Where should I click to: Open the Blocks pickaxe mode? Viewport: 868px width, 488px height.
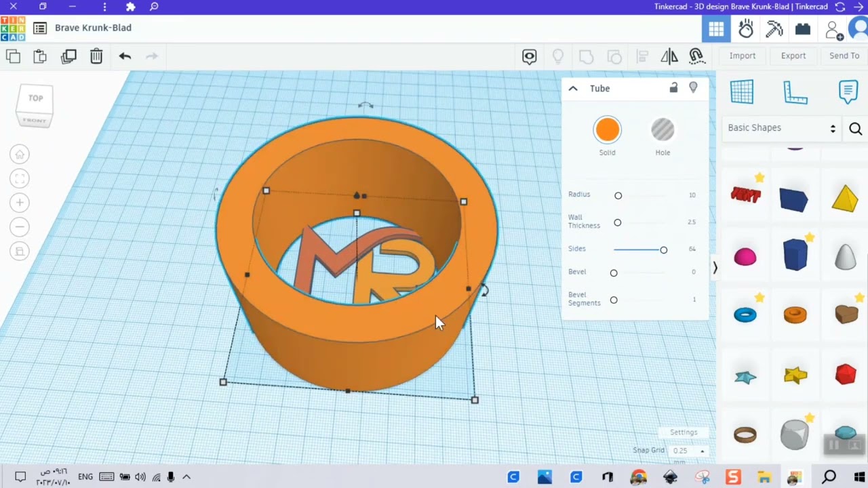click(774, 28)
